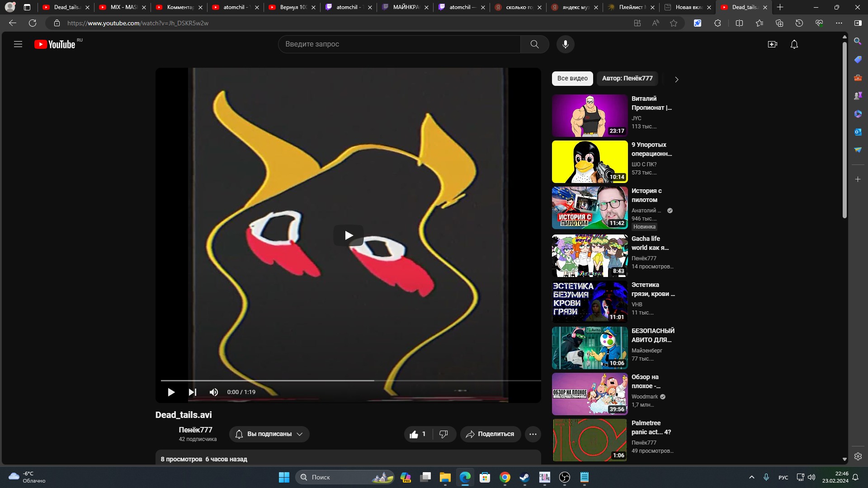This screenshot has height=488, width=868.
Task: Go to YouTube home via the logo
Action: pyautogui.click(x=55, y=44)
